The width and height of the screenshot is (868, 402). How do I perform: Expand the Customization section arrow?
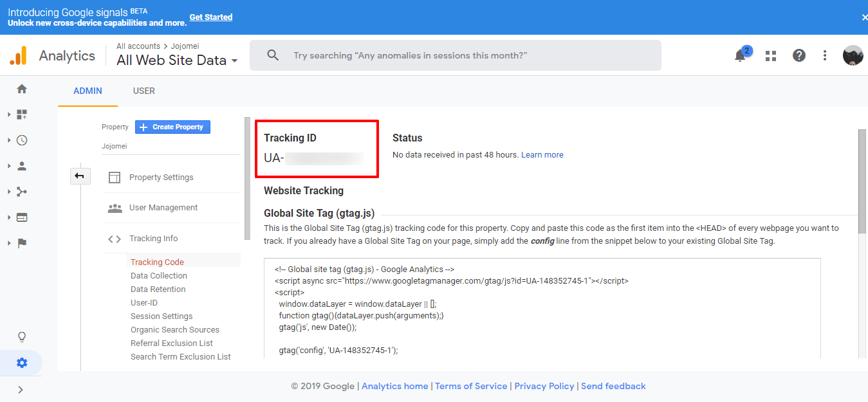(9, 114)
